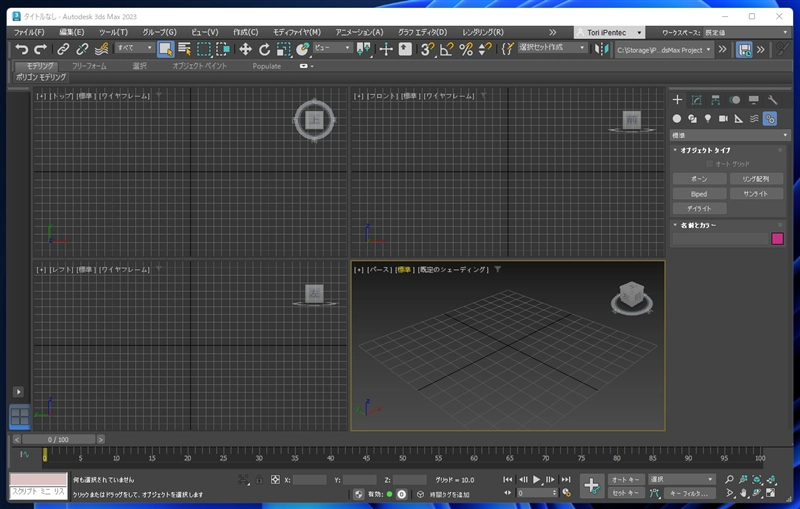Image resolution: width=800 pixels, height=509 pixels.
Task: Toggle Window/Crossing selection mode
Action: [x=223, y=49]
